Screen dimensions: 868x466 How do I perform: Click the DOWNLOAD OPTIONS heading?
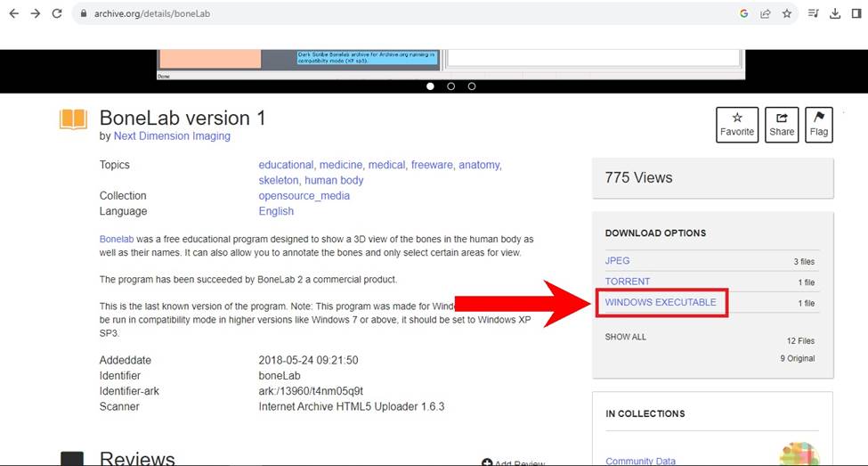pos(655,233)
